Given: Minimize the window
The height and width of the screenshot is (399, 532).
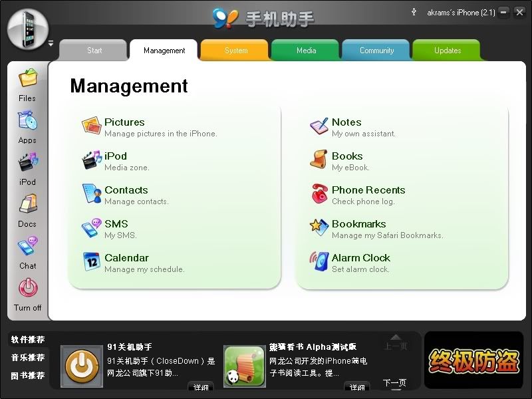Looking at the screenshot, I should pyautogui.click(x=504, y=13).
